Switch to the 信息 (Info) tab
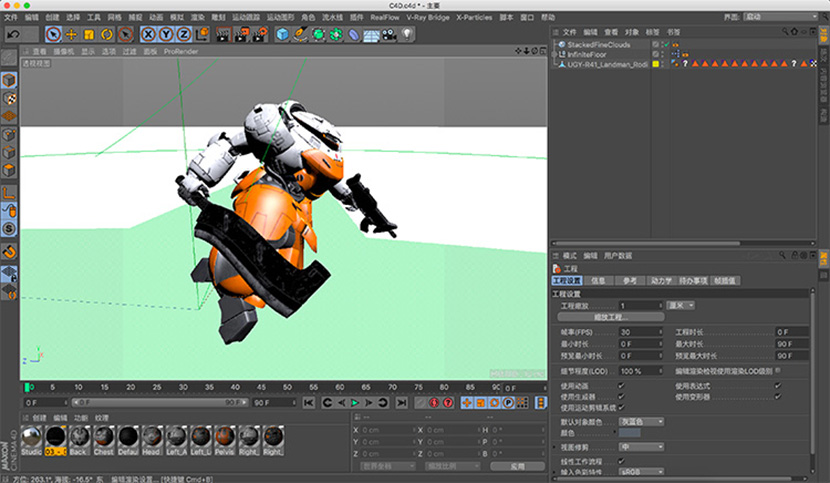The height and width of the screenshot is (483, 830). (x=598, y=281)
